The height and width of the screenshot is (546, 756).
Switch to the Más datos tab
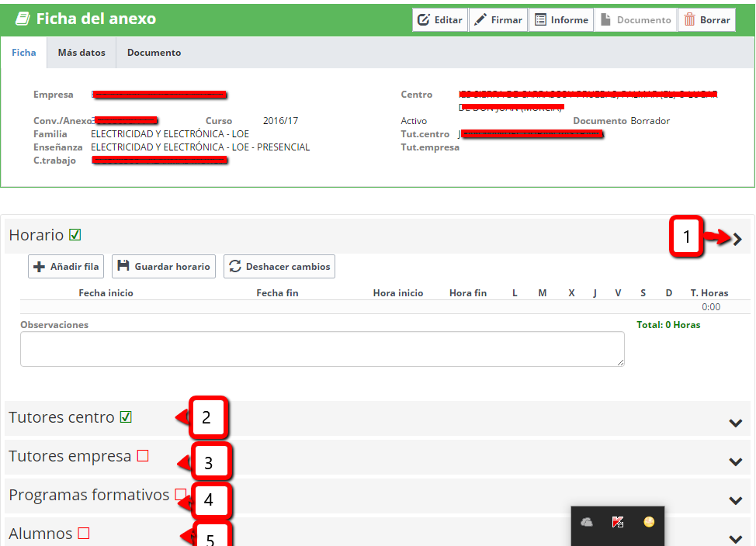click(x=81, y=53)
